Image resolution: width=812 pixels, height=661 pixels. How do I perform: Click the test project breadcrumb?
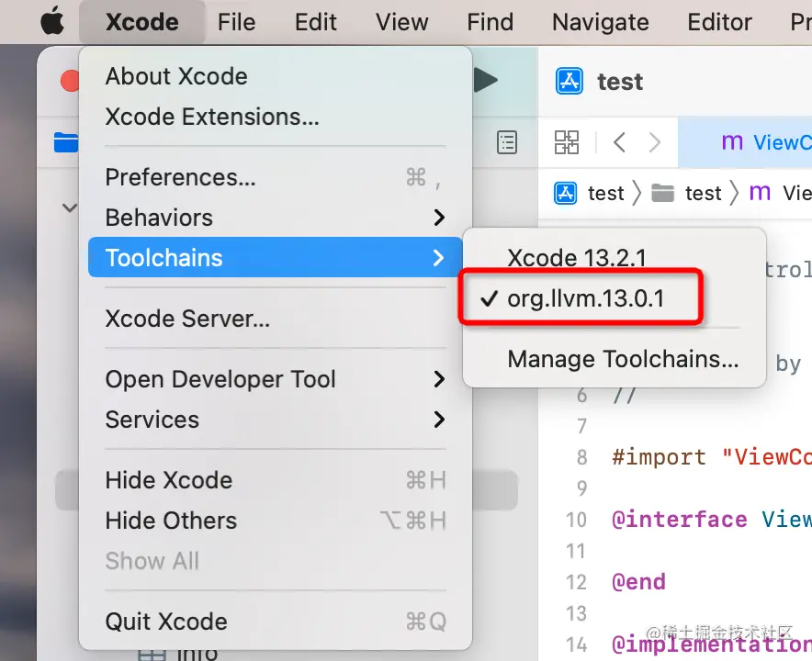(590, 193)
